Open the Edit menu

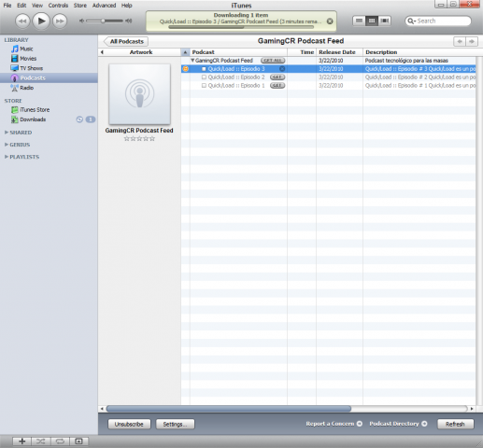tap(21, 6)
